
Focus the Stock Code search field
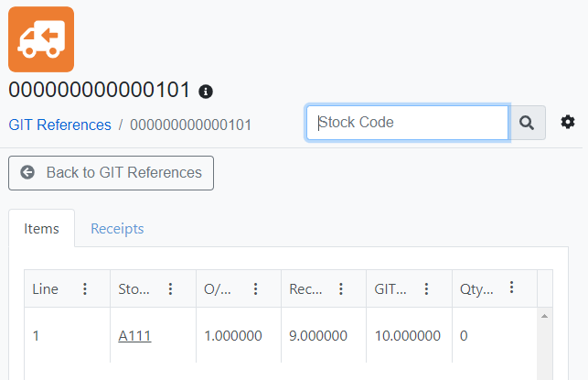pyautogui.click(x=407, y=123)
